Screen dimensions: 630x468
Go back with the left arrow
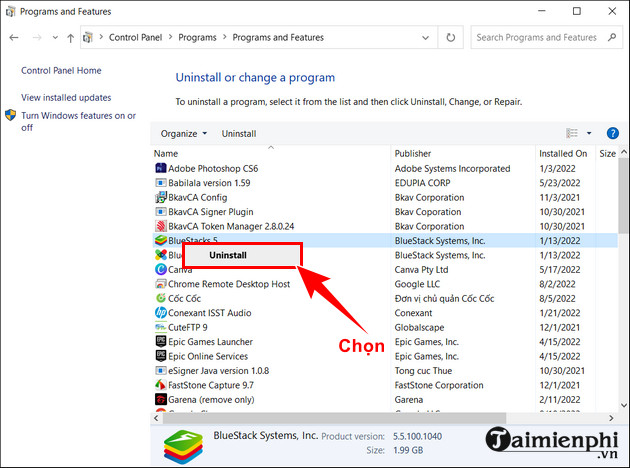click(14, 37)
